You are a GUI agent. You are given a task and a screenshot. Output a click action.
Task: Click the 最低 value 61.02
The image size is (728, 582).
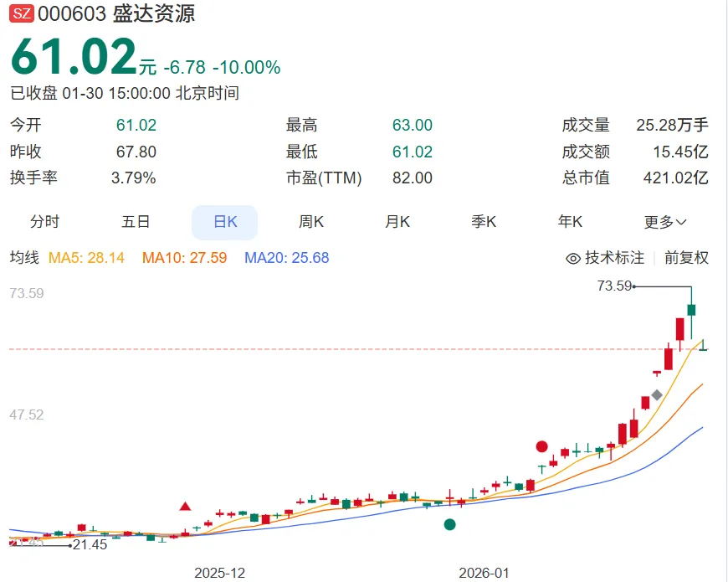(x=413, y=152)
